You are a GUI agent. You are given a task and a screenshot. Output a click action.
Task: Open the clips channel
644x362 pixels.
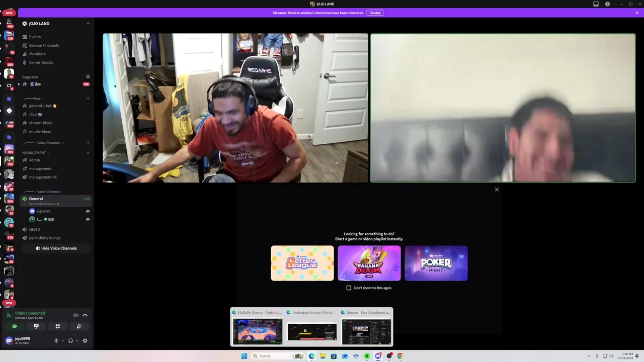(55, 114)
